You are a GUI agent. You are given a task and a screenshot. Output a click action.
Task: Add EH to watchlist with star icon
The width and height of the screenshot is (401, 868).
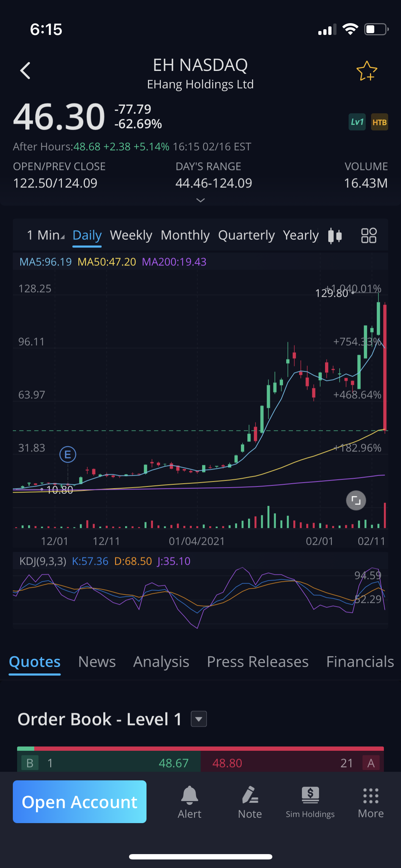point(366,71)
